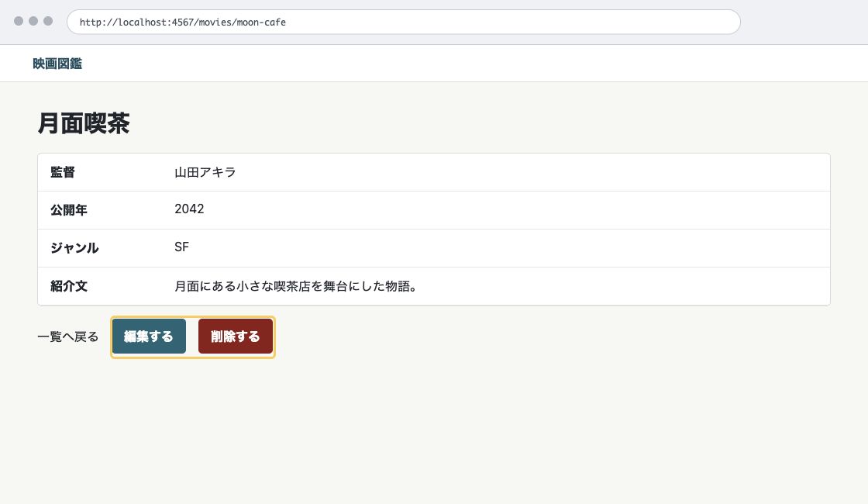Click the release year value 2042
The image size is (868, 504).
point(189,209)
